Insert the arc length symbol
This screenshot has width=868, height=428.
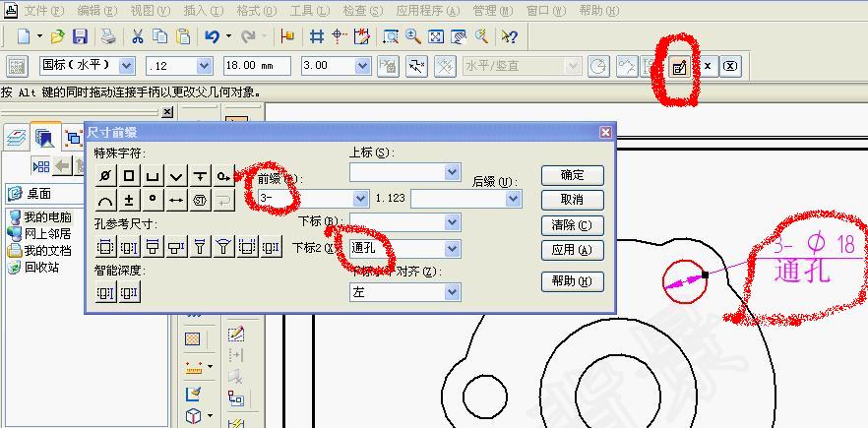[x=105, y=200]
